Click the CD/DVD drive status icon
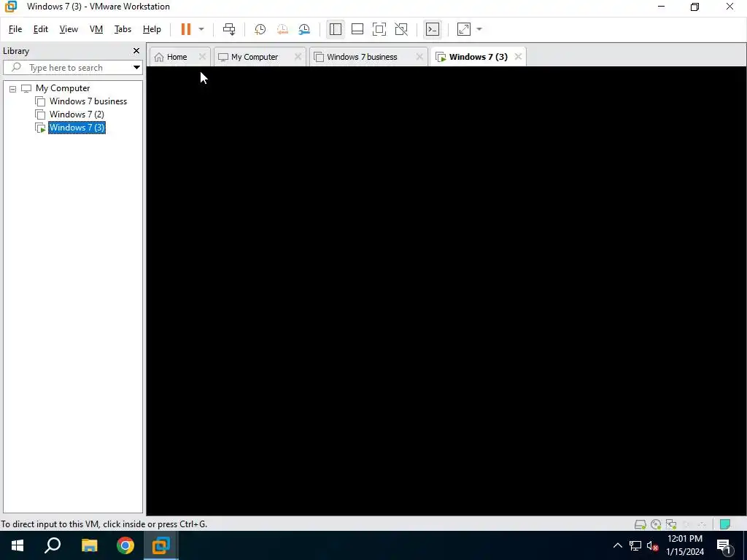The height and width of the screenshot is (560, 747). coord(656,524)
